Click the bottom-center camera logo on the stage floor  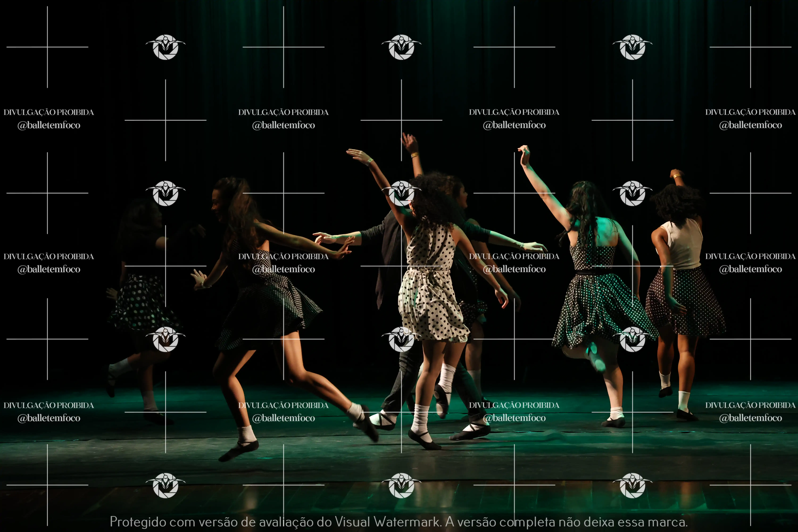pos(401,486)
